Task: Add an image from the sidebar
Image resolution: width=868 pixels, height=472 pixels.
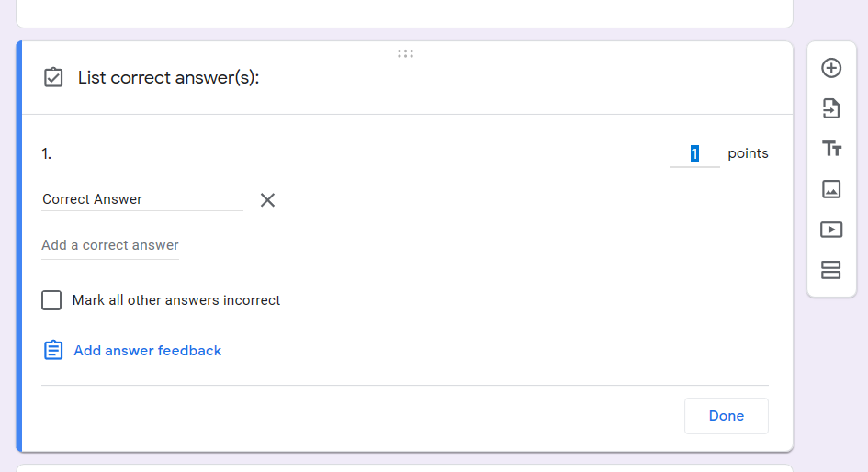Action: click(831, 189)
